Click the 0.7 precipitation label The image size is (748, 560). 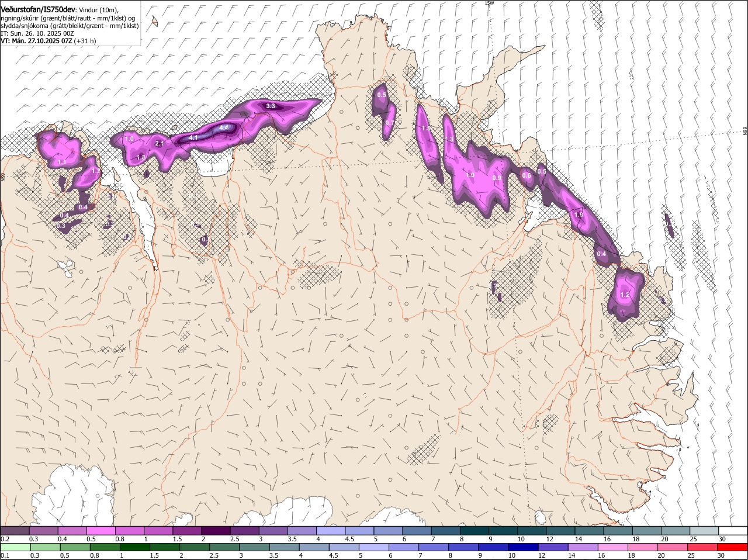tap(390, 123)
